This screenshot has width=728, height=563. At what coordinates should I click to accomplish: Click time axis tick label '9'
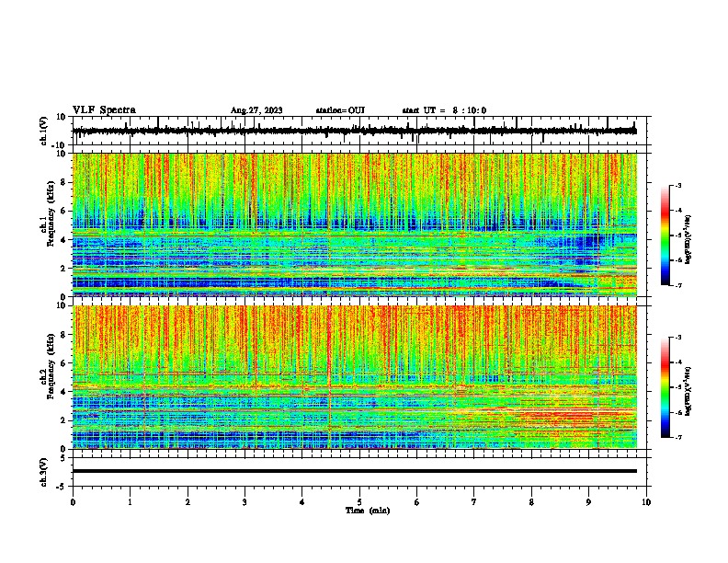click(x=588, y=502)
